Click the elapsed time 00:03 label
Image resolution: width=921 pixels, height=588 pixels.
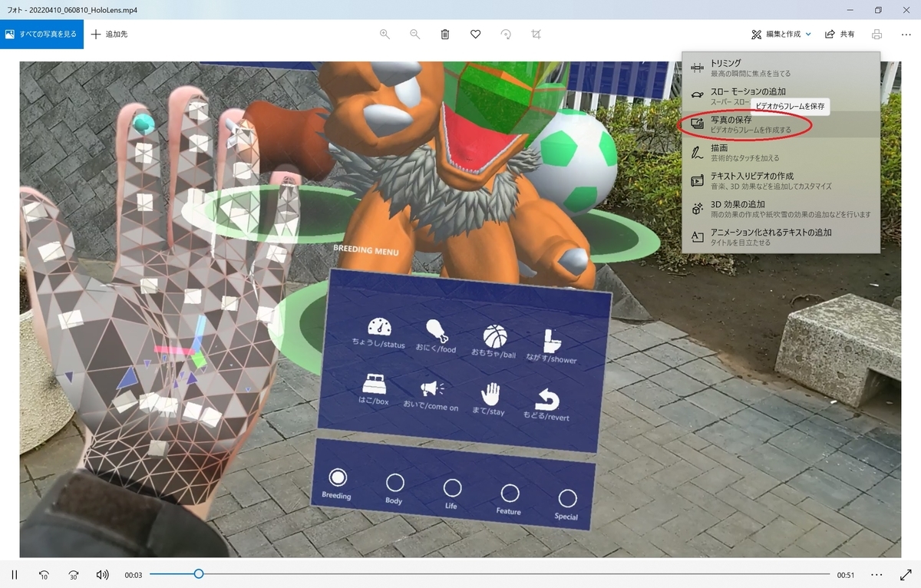(x=134, y=575)
